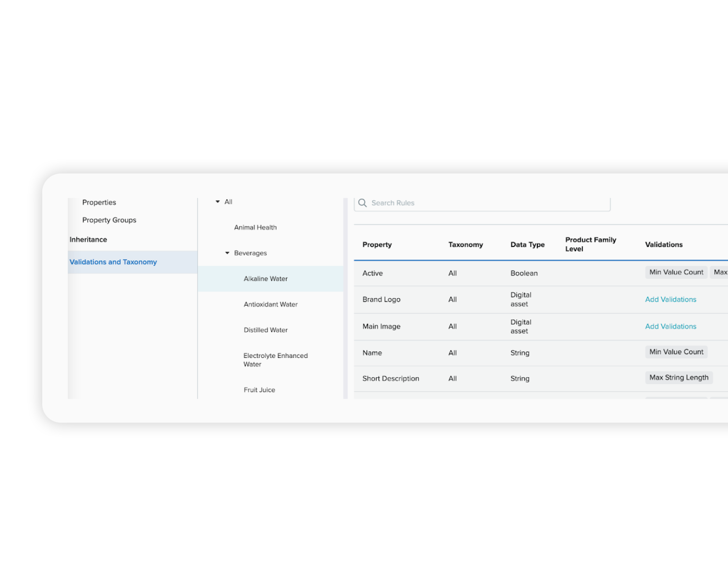Click Min Value Count tag in Active row
The image size is (728, 582).
pos(676,273)
